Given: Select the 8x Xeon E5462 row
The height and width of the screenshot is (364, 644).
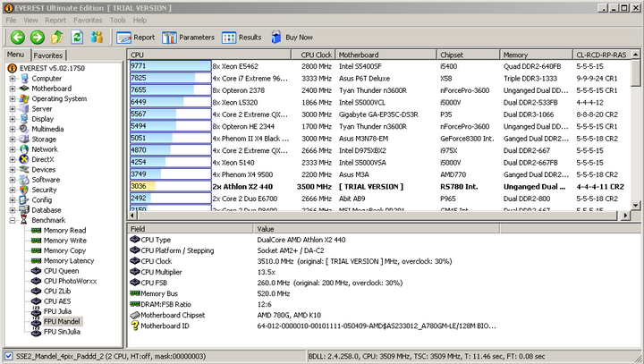Looking at the screenshot, I should 379,66.
